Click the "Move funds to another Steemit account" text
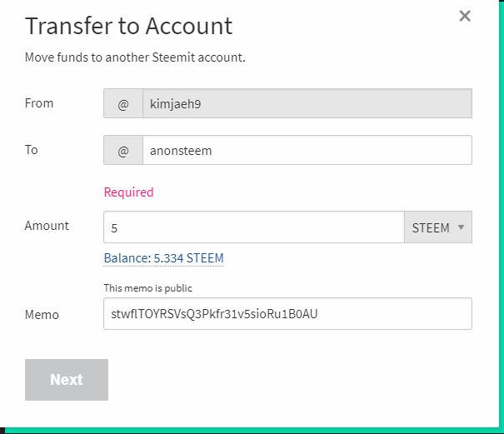This screenshot has height=434, width=504. pyautogui.click(x=135, y=58)
